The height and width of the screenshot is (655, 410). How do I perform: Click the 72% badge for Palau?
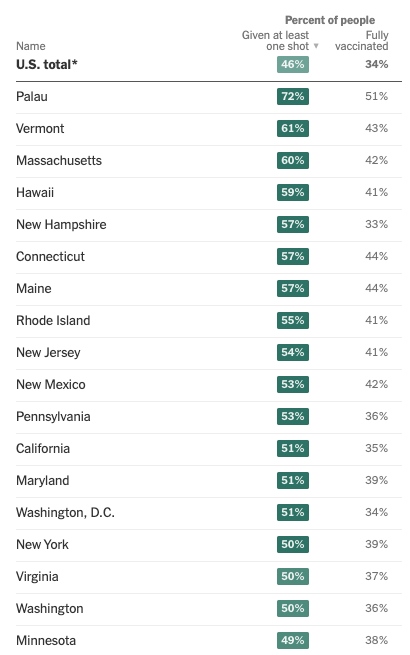(293, 96)
